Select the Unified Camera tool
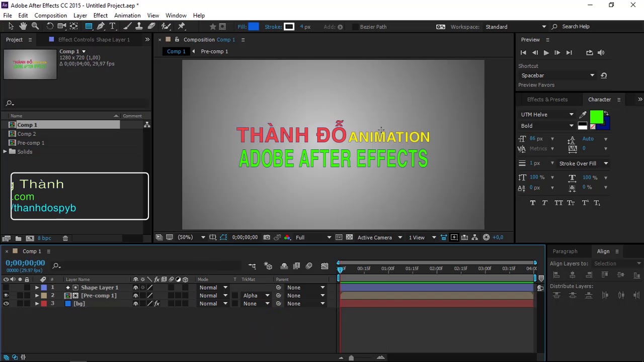 point(62,26)
